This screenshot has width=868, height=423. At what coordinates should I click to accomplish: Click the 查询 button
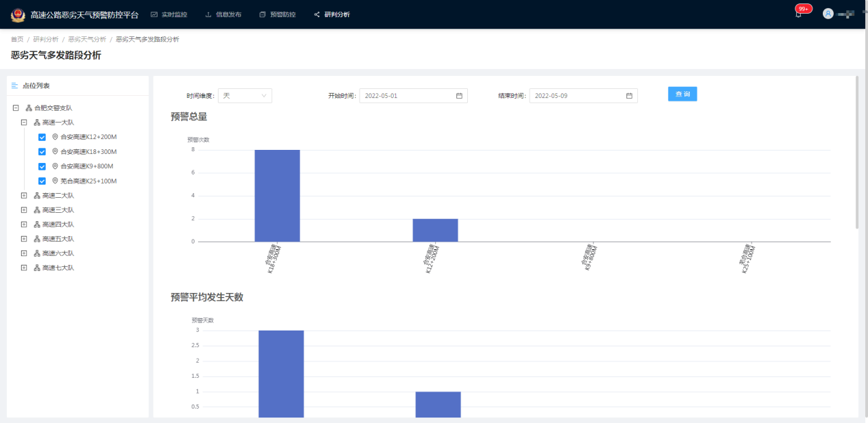click(x=682, y=94)
